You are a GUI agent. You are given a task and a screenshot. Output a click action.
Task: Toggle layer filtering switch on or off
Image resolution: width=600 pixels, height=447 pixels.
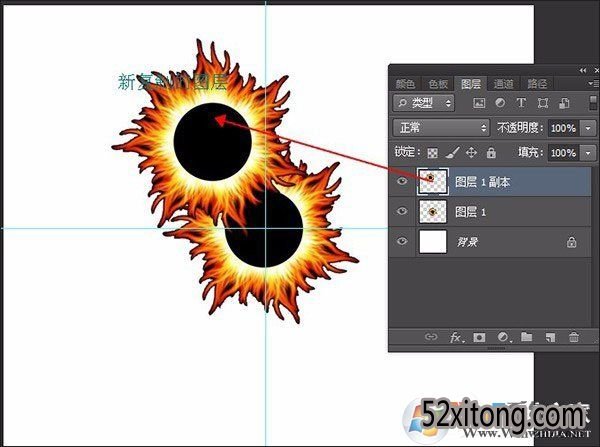(593, 103)
